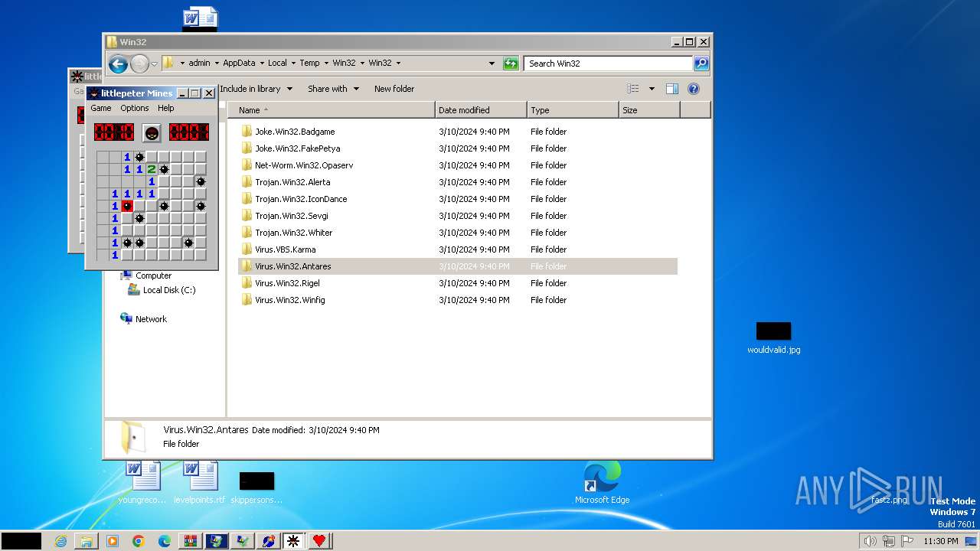The width and height of the screenshot is (980, 551).
Task: Click the Action Center flag tray icon
Action: (x=907, y=541)
